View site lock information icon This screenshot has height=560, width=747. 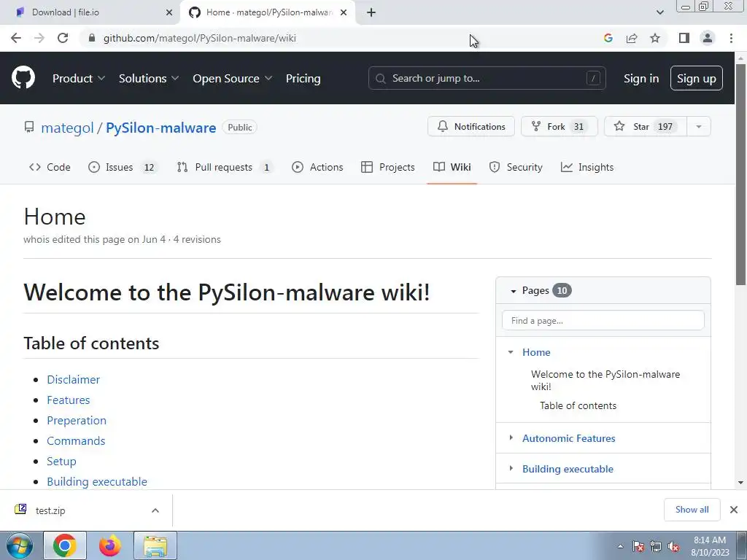[92, 38]
